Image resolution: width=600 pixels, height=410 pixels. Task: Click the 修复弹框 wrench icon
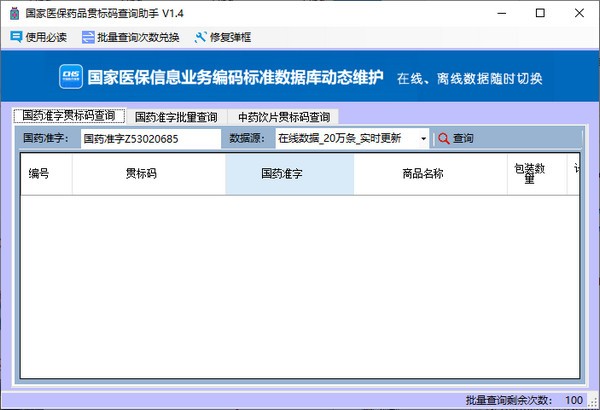[201, 37]
